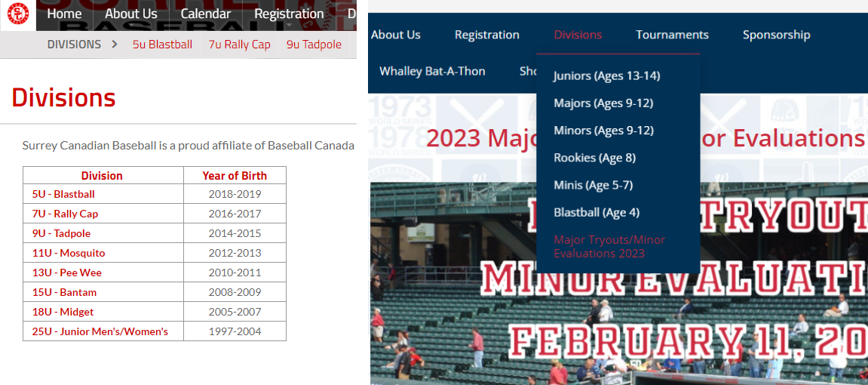Expand the Divisions dropdown in right navbar
868x385 pixels.
(578, 35)
